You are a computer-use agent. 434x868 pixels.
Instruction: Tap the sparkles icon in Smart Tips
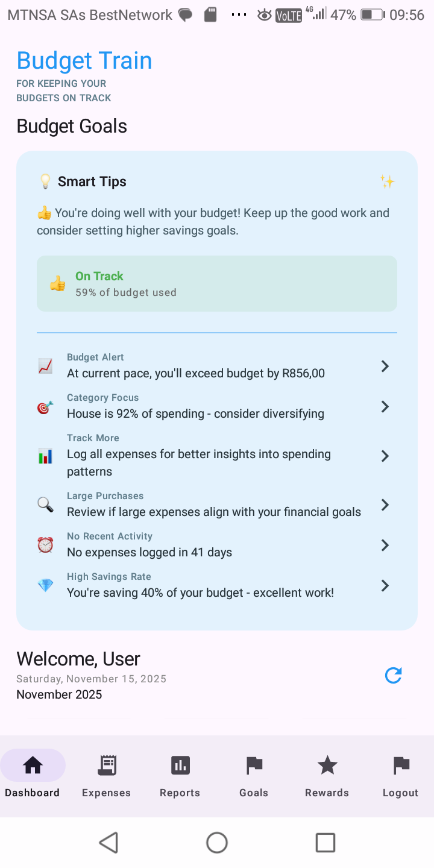387,181
